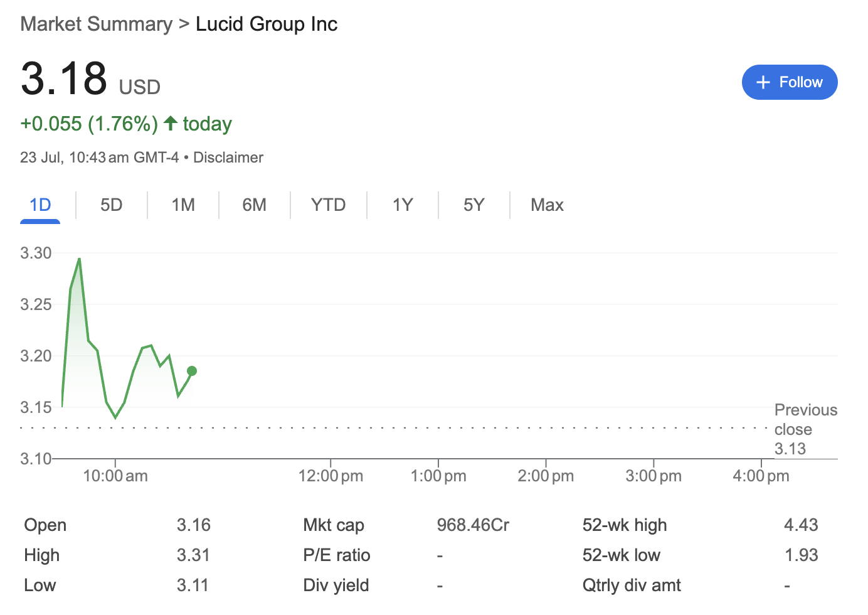Click the plus icon in Follow button

(763, 82)
